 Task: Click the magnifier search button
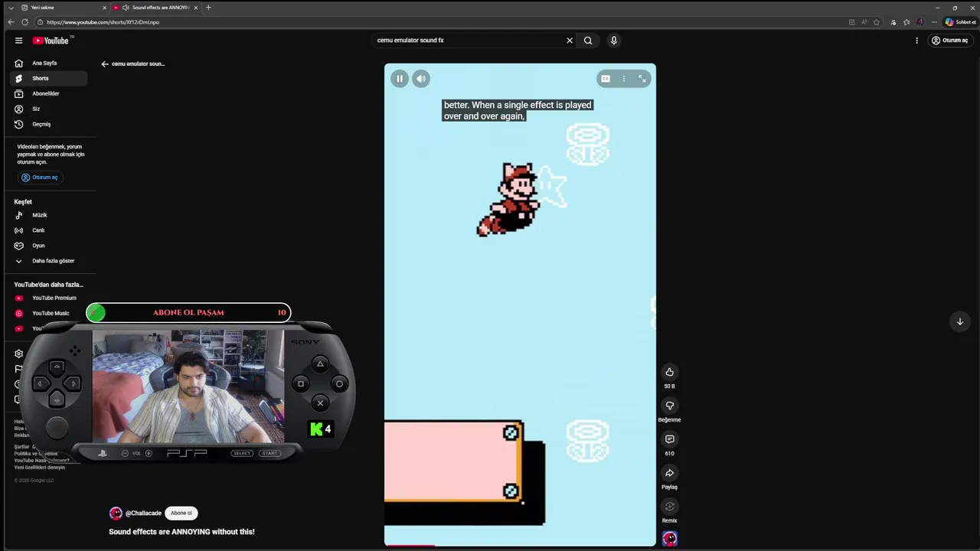click(588, 41)
